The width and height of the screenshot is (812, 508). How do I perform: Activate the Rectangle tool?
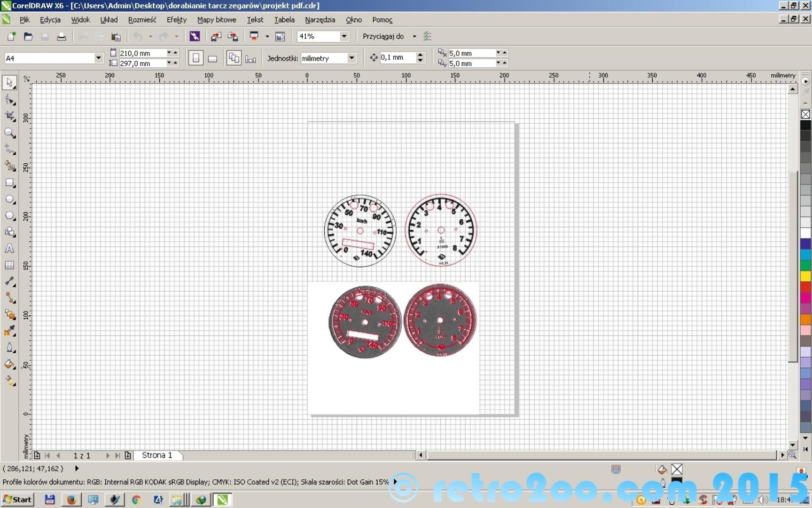click(x=9, y=183)
